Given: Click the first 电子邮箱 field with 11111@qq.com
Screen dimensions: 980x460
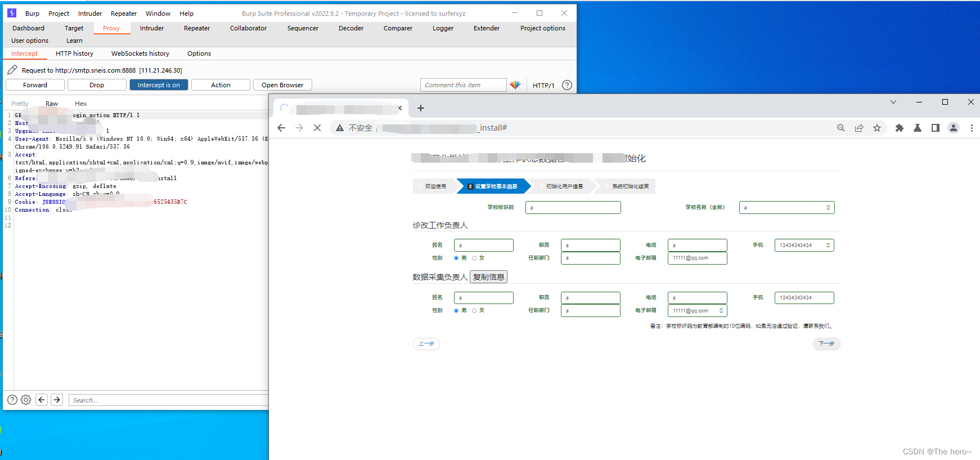Looking at the screenshot, I should point(698,258).
